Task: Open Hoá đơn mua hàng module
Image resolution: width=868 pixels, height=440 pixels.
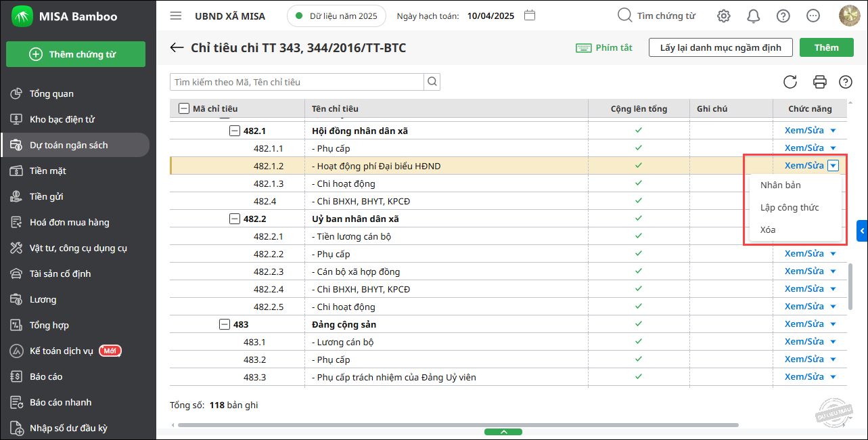Action: pos(69,222)
